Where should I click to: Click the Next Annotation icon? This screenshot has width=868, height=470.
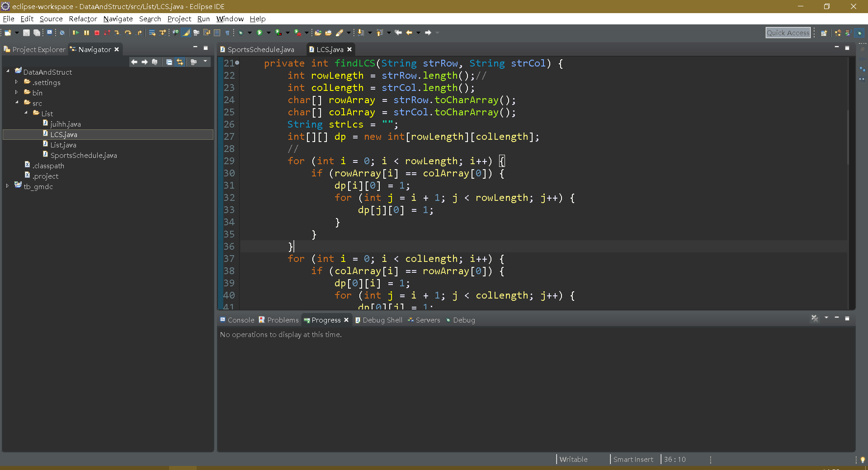click(361, 33)
